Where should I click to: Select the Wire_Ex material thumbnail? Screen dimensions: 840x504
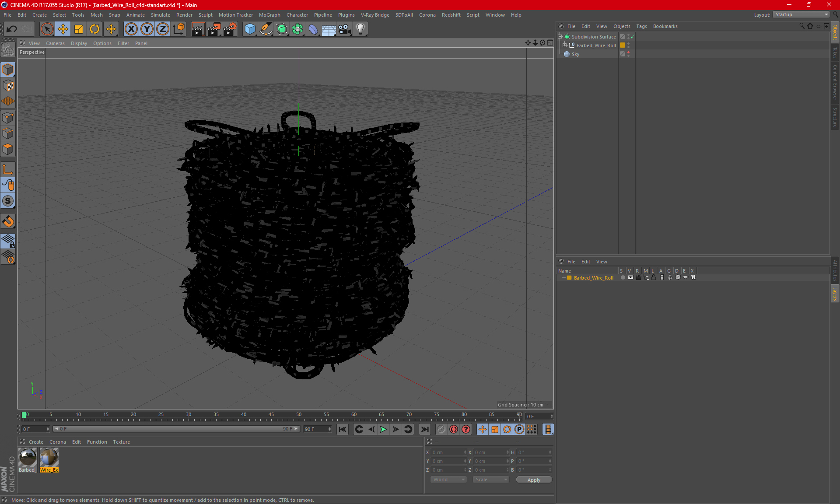tap(49, 460)
